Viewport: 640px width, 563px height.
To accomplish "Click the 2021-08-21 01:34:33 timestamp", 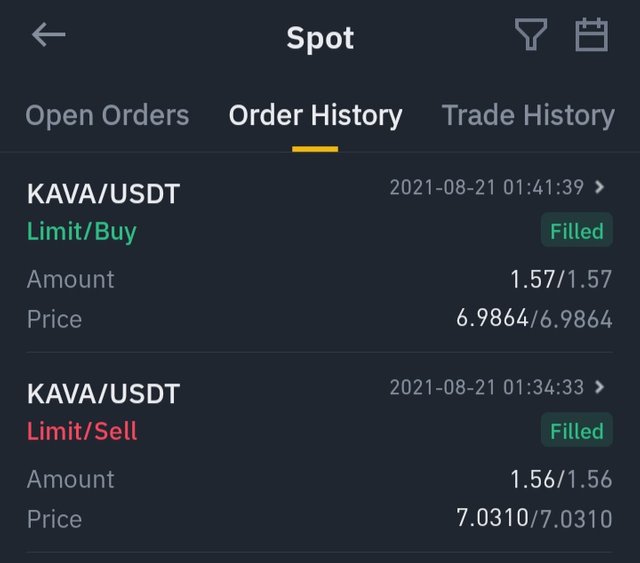I will click(x=487, y=387).
